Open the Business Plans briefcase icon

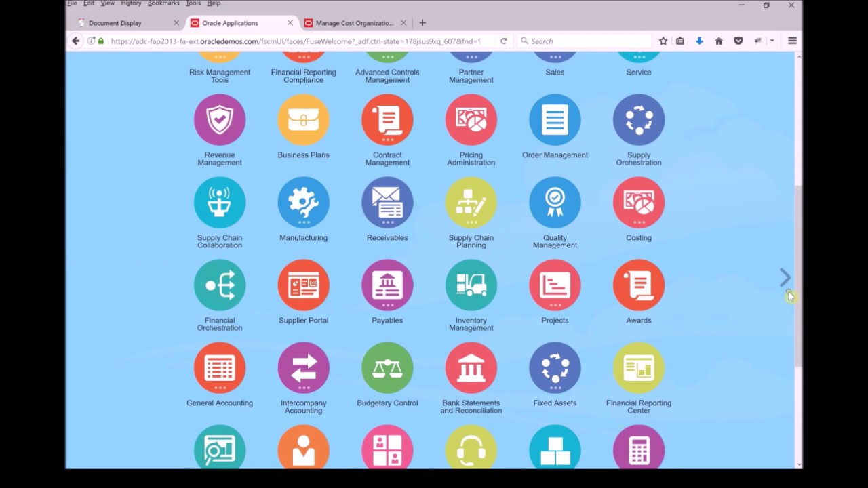click(303, 119)
